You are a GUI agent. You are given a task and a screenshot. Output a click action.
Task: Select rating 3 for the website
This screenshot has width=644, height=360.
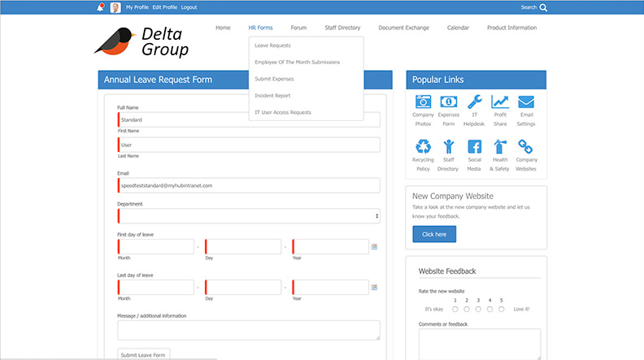[478, 309]
